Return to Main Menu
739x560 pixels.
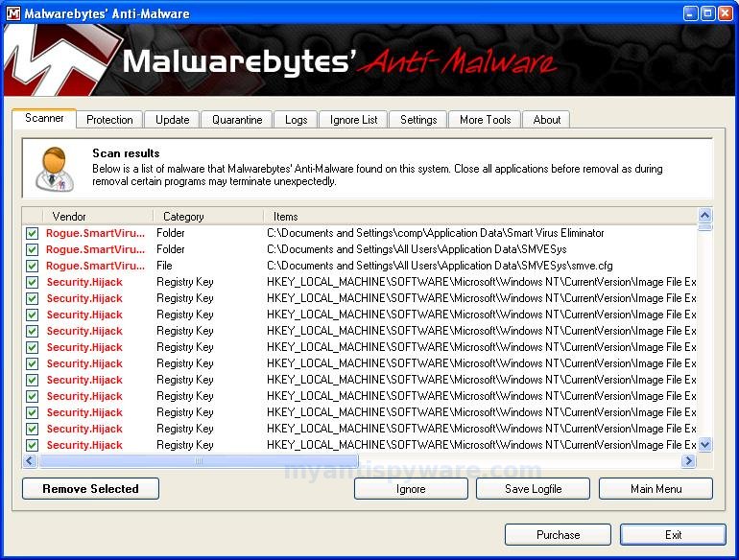click(656, 489)
